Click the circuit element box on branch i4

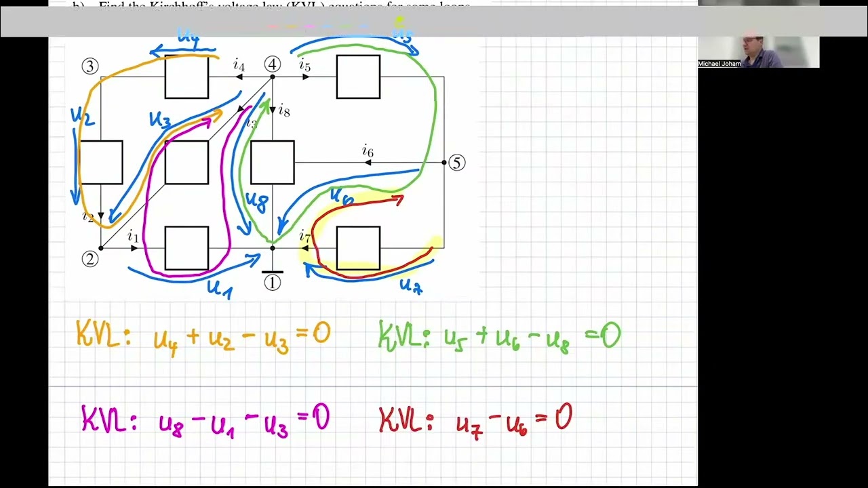coord(186,77)
